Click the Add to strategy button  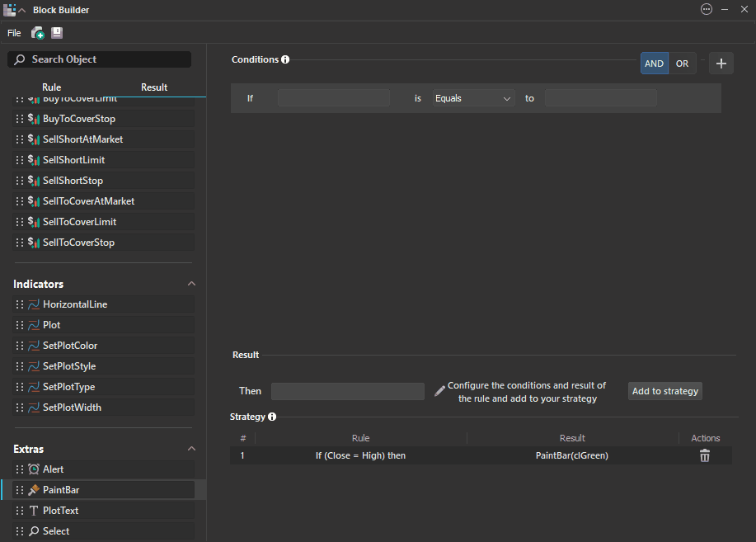click(x=664, y=391)
